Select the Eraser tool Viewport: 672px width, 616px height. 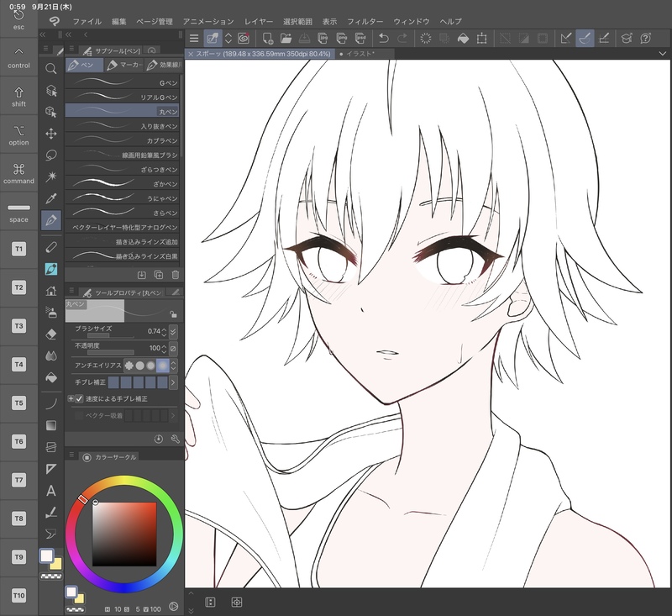click(x=51, y=334)
